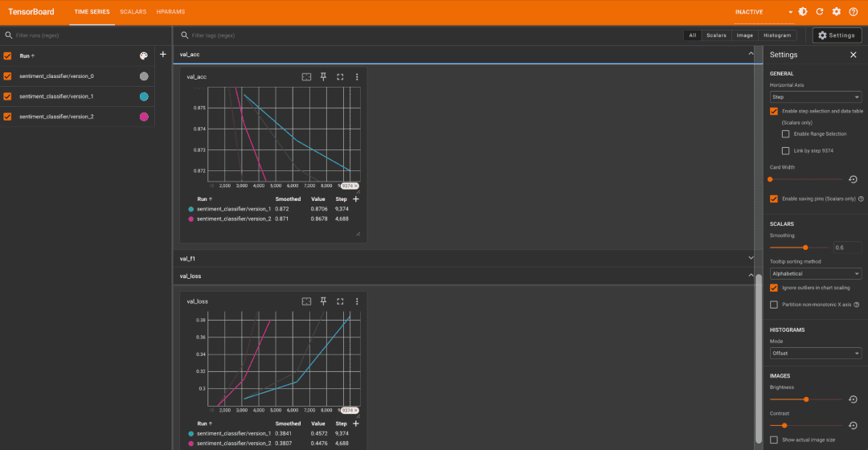Filter cards by Histogram
This screenshot has height=450, width=868.
pyautogui.click(x=777, y=35)
